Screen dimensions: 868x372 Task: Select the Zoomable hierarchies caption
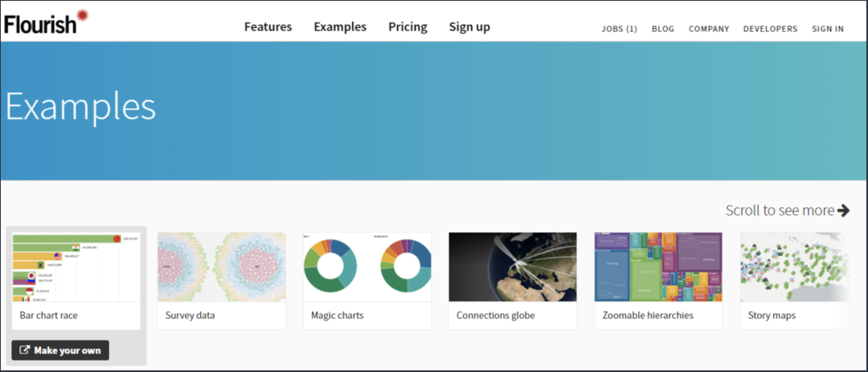pos(648,316)
